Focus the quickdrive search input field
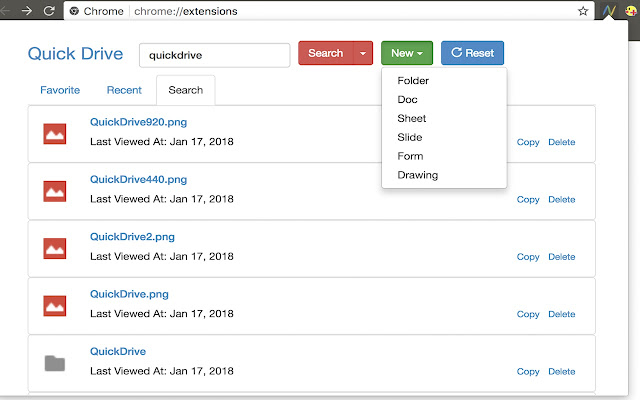 click(x=215, y=55)
